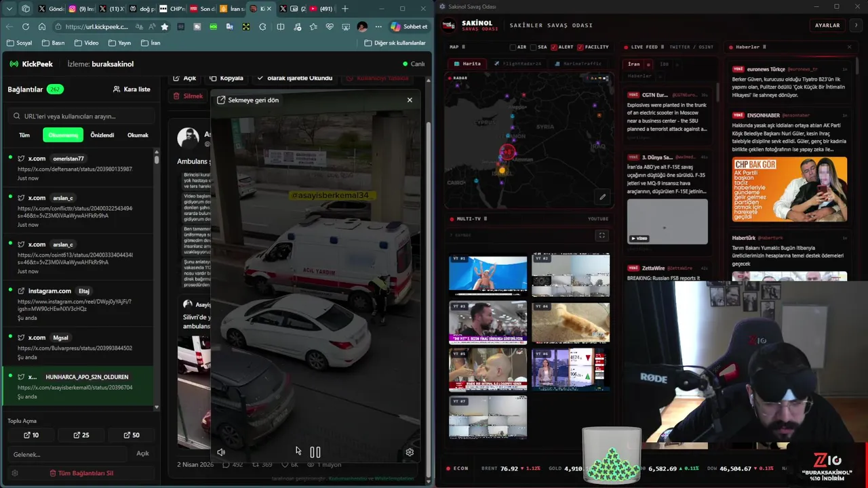Open the question mark help button
868x488 pixels.
point(856,25)
